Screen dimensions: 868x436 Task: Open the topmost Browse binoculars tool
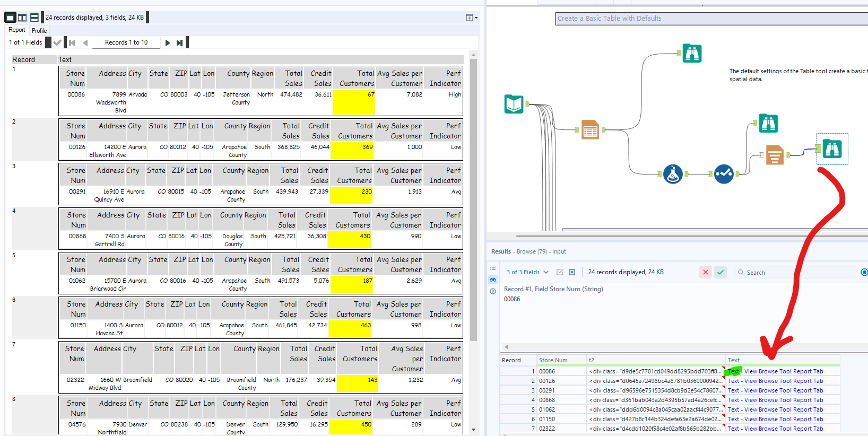click(x=692, y=54)
